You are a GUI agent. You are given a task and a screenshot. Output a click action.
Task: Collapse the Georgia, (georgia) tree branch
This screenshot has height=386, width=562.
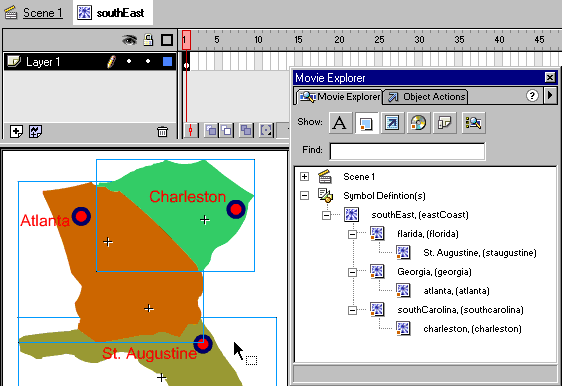click(x=352, y=272)
